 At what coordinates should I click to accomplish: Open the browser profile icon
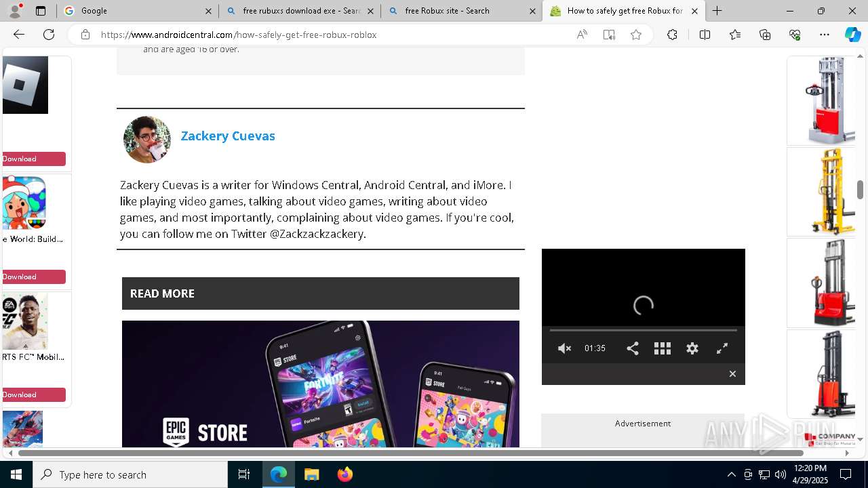point(14,10)
